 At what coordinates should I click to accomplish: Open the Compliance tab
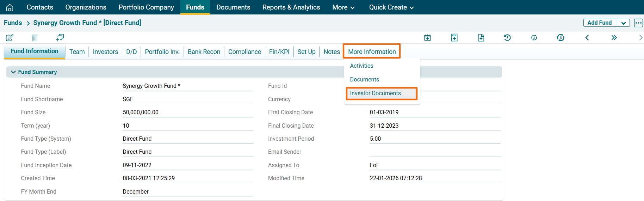[x=244, y=52]
